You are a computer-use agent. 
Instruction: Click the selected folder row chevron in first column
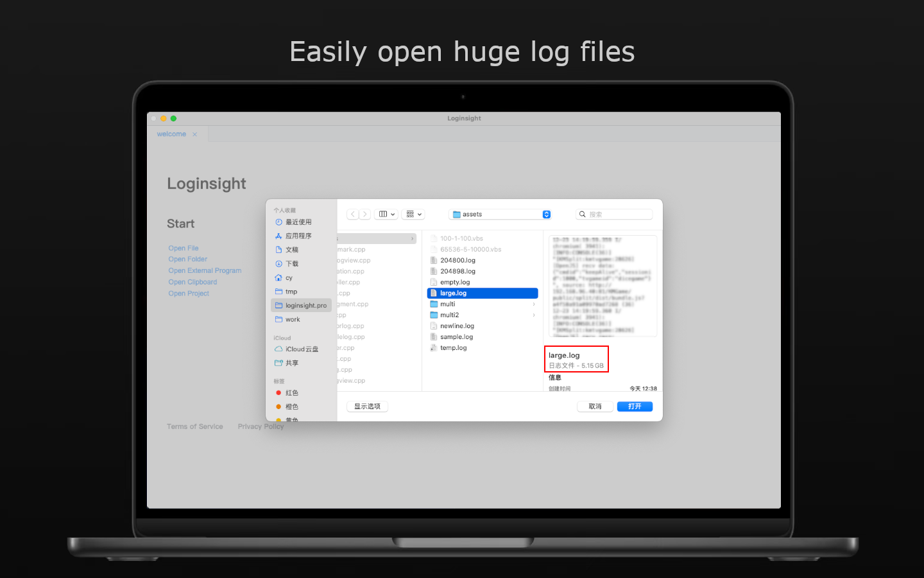pos(412,239)
